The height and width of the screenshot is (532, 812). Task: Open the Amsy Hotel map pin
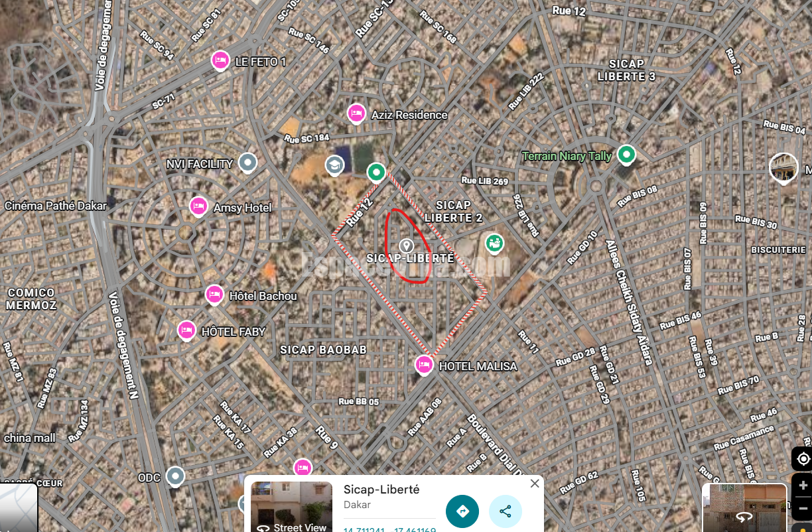click(x=198, y=206)
